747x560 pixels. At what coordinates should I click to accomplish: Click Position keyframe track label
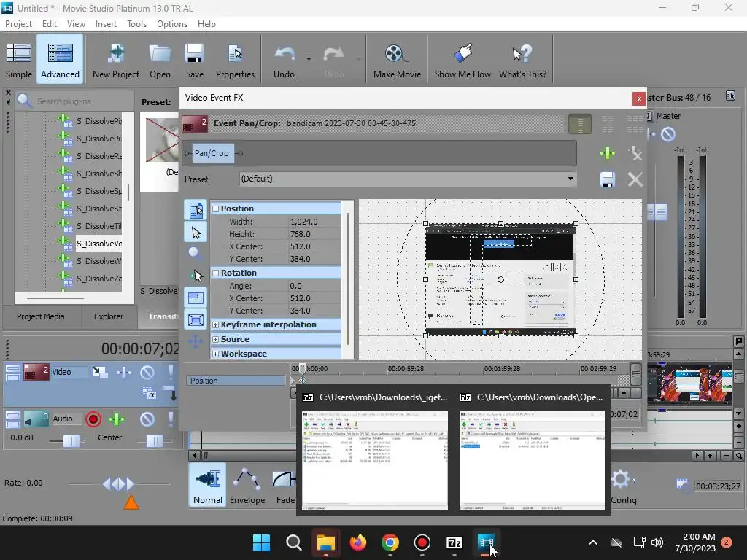236,381
